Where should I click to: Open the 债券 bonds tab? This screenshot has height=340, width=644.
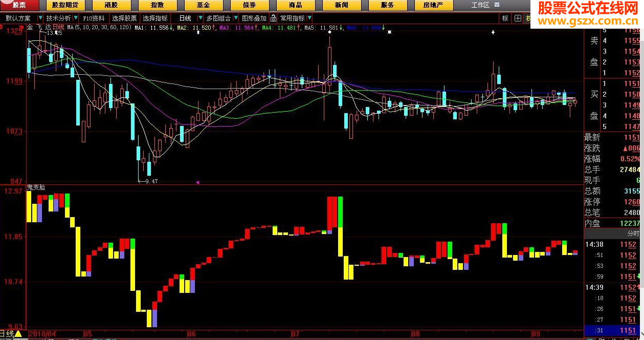tap(249, 5)
